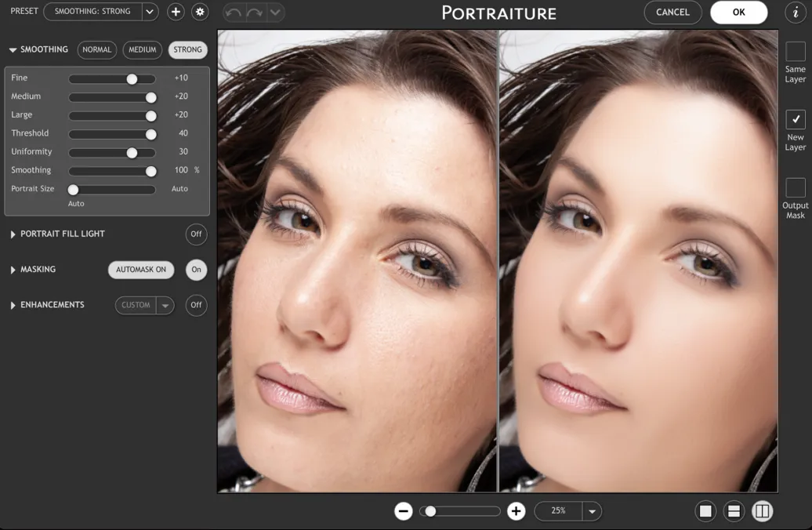
Task: Toggle the Automask On button
Action: point(141,270)
